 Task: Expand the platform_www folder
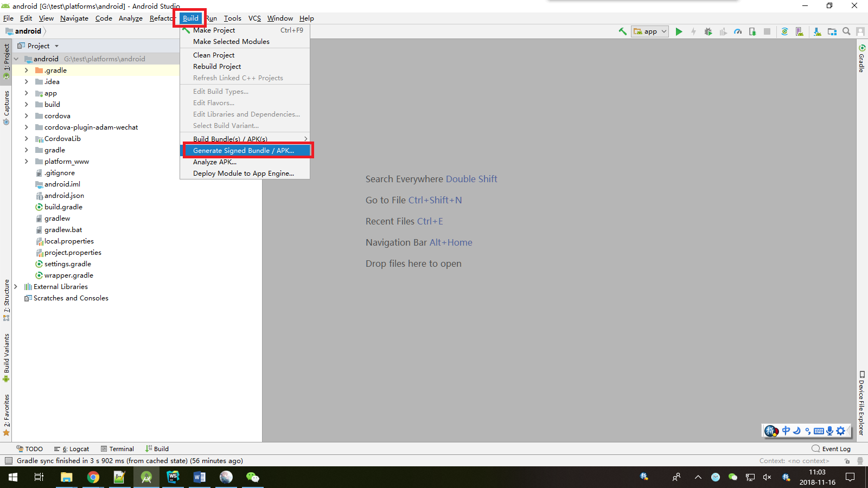pos(26,162)
